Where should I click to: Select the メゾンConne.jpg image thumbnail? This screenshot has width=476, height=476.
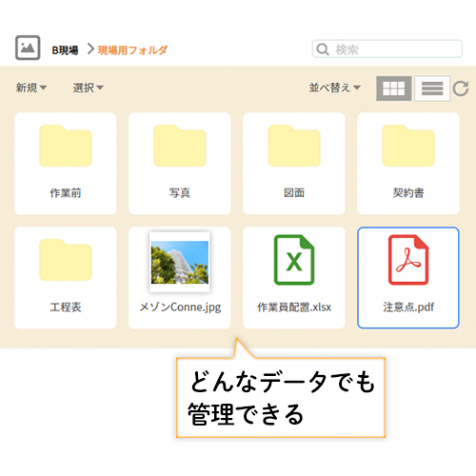pyautogui.click(x=180, y=262)
